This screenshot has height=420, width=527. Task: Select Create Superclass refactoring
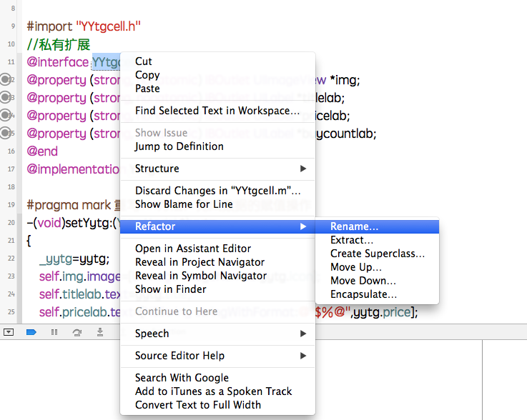click(377, 254)
